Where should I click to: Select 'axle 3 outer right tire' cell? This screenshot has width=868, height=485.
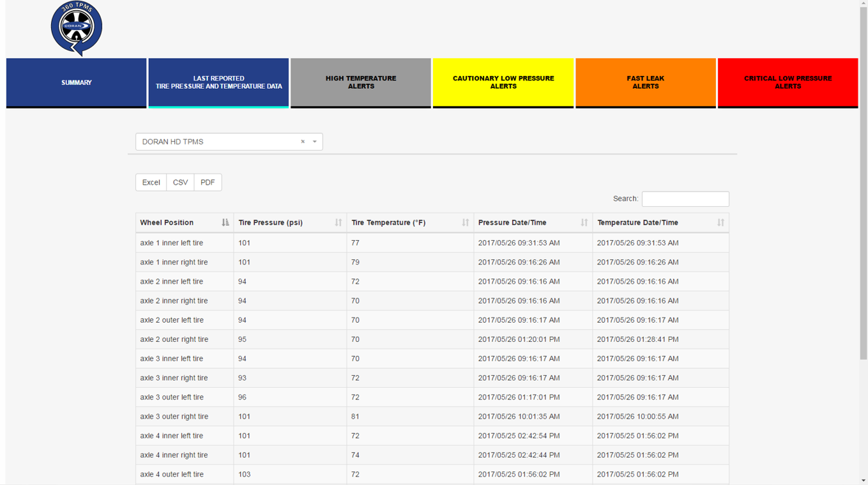185,417
